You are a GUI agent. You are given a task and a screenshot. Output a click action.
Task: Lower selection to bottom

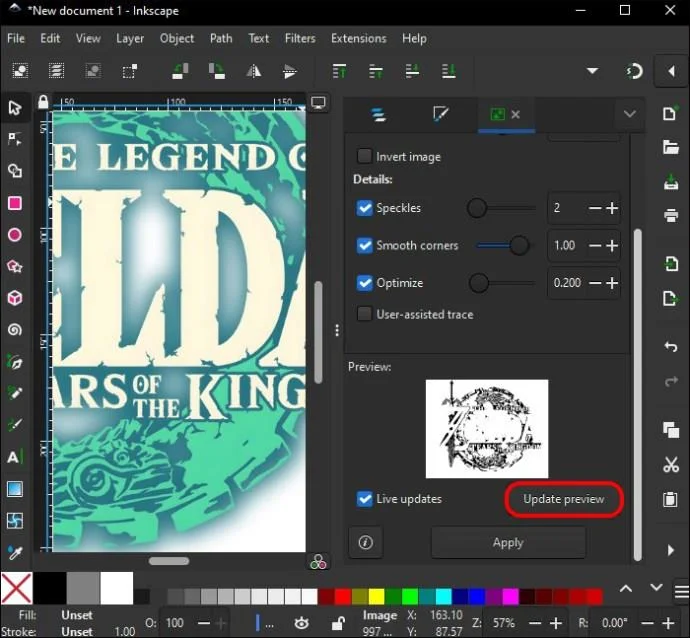click(448, 71)
